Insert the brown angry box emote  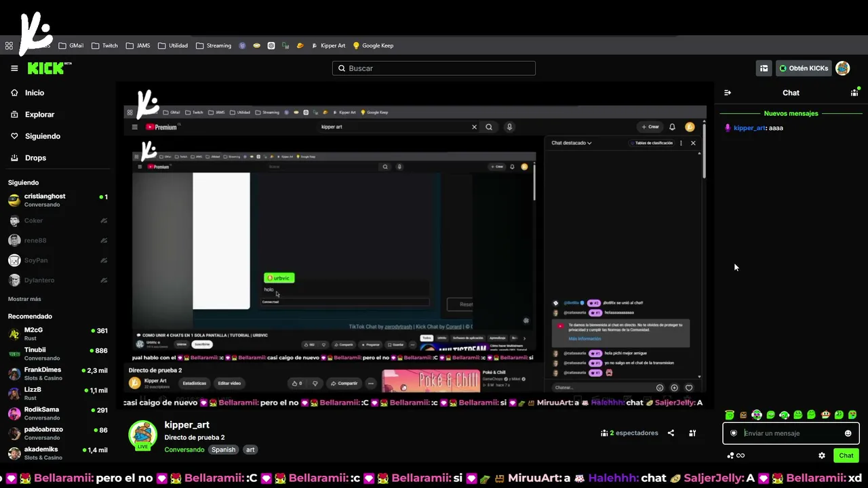pyautogui.click(x=743, y=415)
